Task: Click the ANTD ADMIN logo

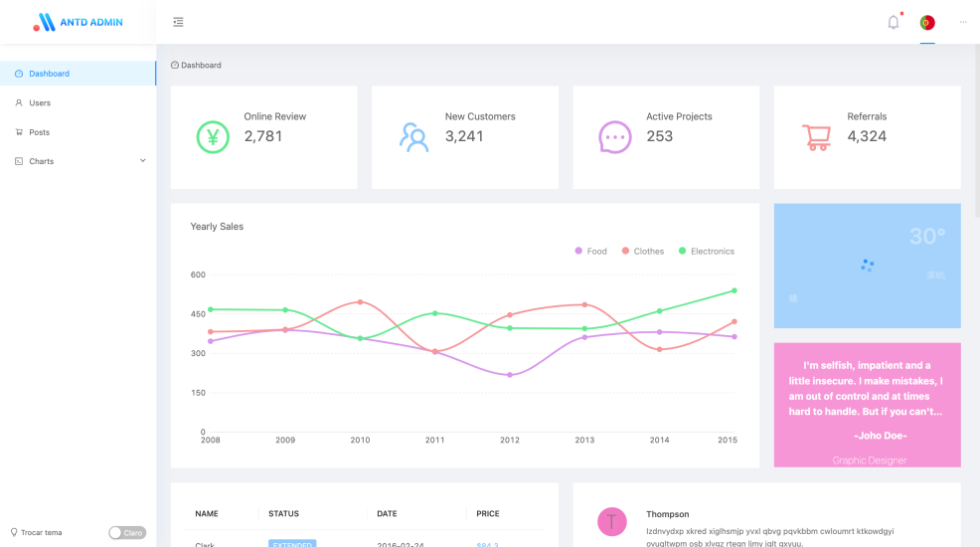Action: click(78, 22)
